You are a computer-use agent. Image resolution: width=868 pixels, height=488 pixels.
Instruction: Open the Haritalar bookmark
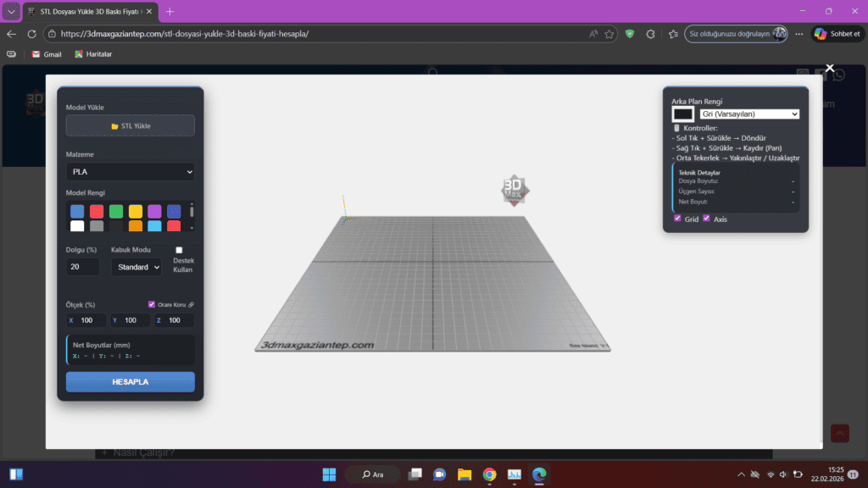pos(93,54)
